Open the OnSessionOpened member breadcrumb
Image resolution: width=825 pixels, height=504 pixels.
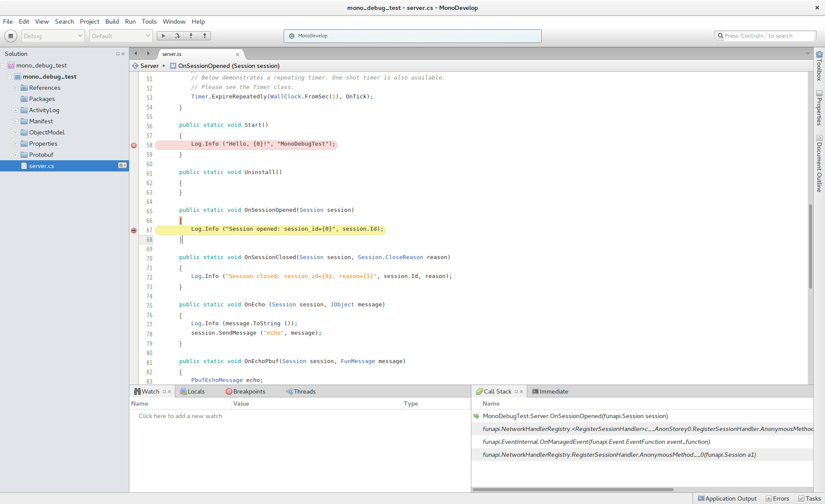coord(225,66)
